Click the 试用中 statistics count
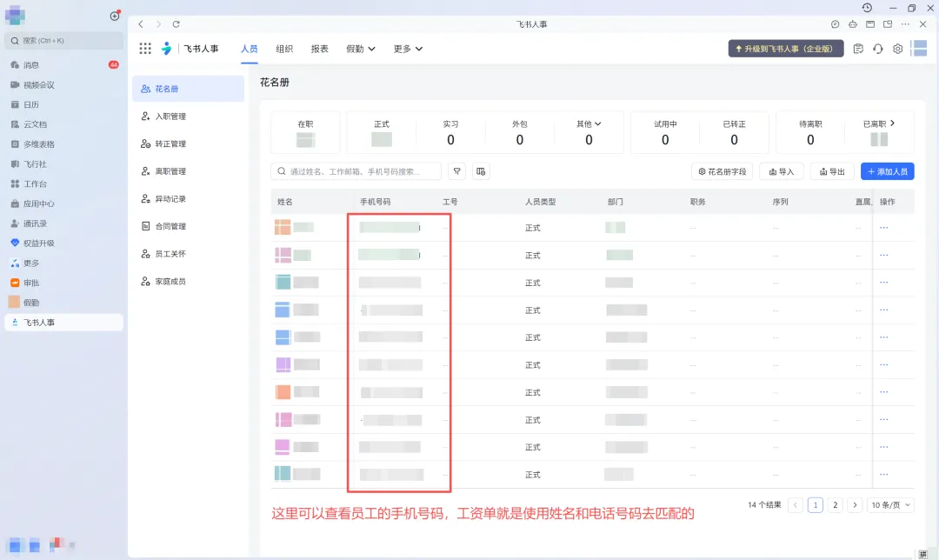939x560 pixels. 665,139
